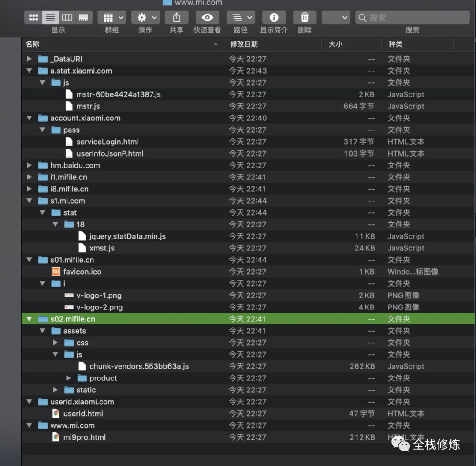Screen dimensions: 476x466
Task: Collapse the a.stat.xiaomi.com folder
Action: pyautogui.click(x=29, y=71)
